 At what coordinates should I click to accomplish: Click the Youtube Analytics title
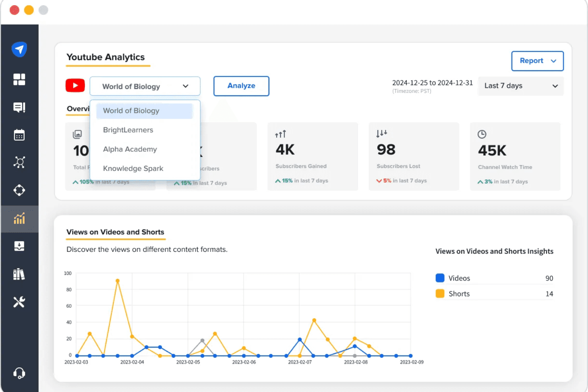point(106,57)
